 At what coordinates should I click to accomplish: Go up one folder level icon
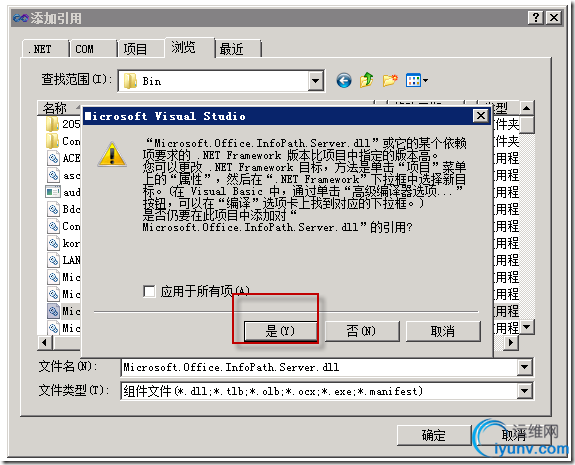[366, 80]
